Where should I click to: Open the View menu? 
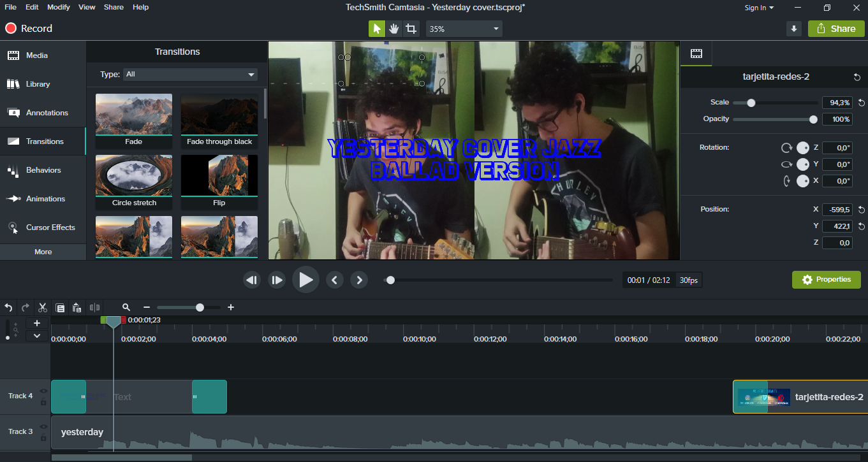(x=87, y=7)
